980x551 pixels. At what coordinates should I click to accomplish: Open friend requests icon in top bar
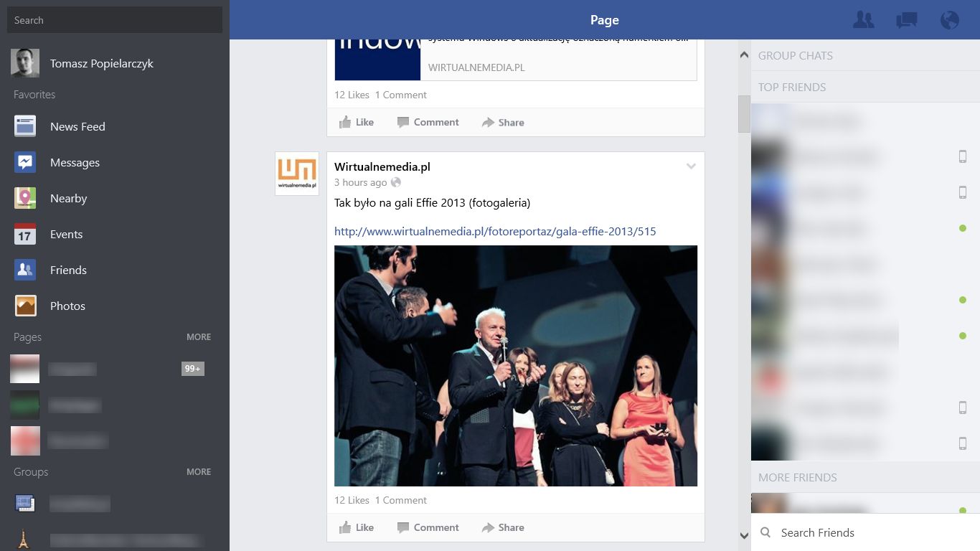[864, 20]
